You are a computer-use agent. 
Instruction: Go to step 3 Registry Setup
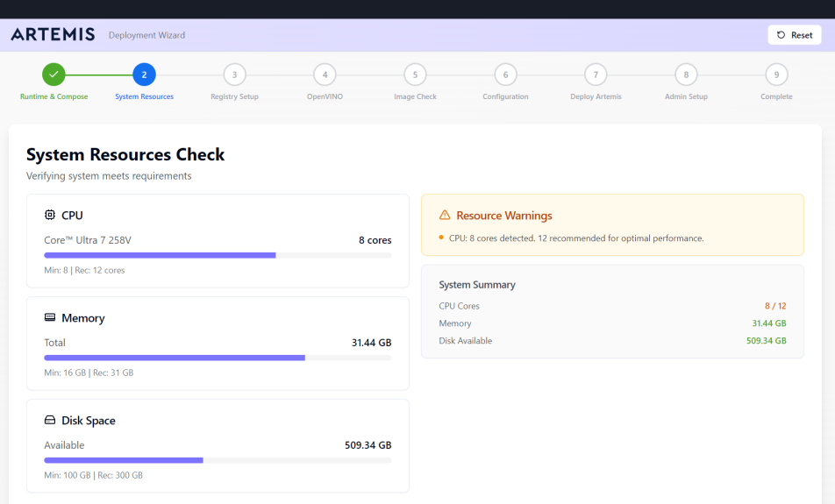point(234,75)
